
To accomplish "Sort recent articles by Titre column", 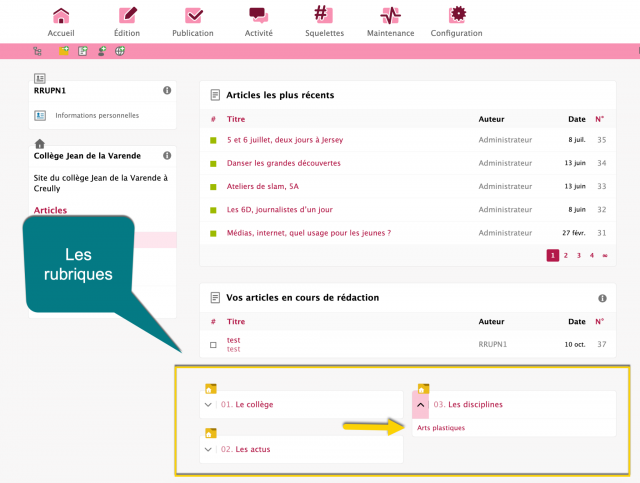I will (236, 119).
